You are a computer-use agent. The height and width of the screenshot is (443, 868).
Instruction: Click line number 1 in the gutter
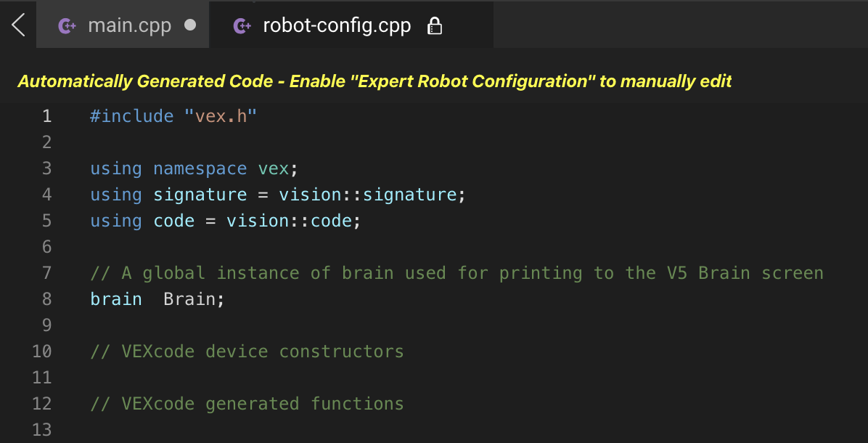pyautogui.click(x=46, y=116)
